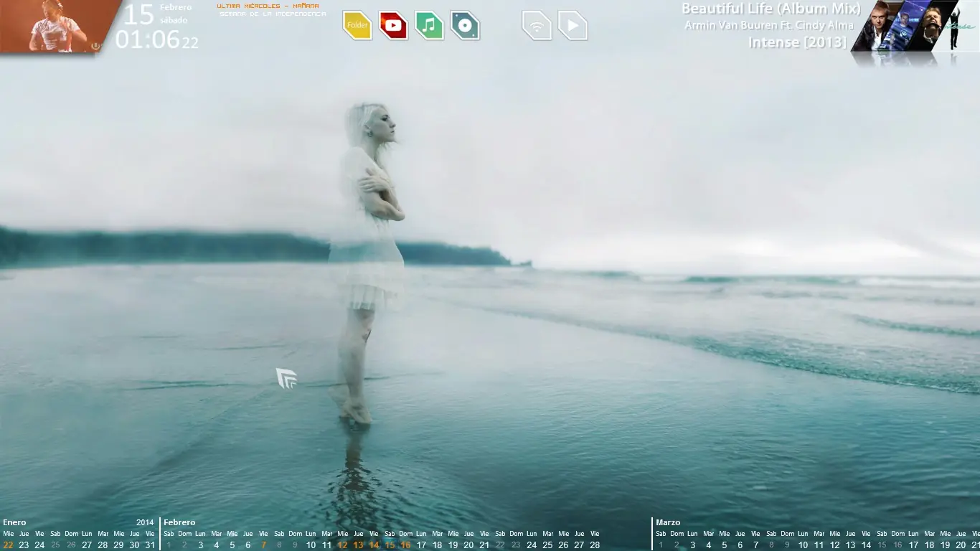This screenshot has height=551, width=980.
Task: Select highlighted day 16 in Febrero
Action: point(405,545)
